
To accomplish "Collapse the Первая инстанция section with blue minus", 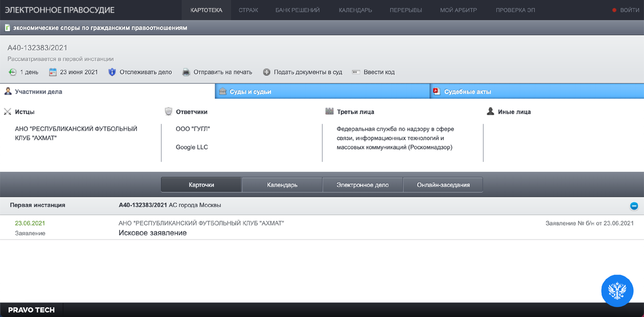I will (x=634, y=205).
